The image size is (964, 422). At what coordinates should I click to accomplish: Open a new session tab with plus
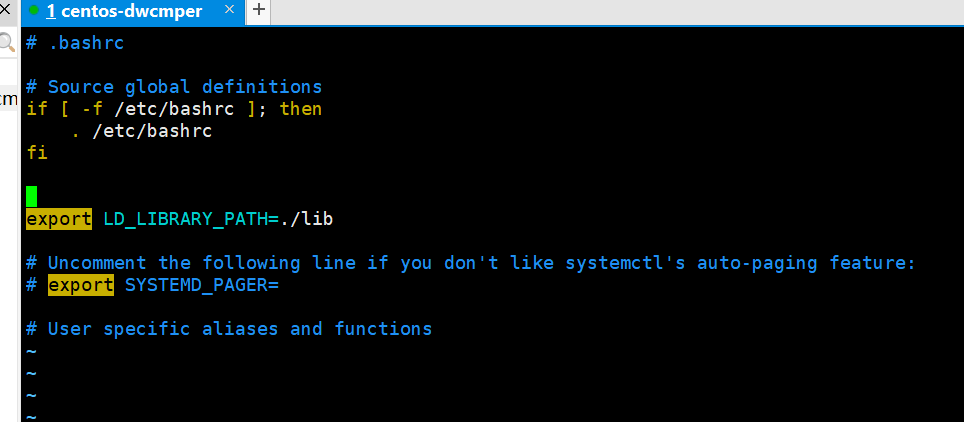259,11
